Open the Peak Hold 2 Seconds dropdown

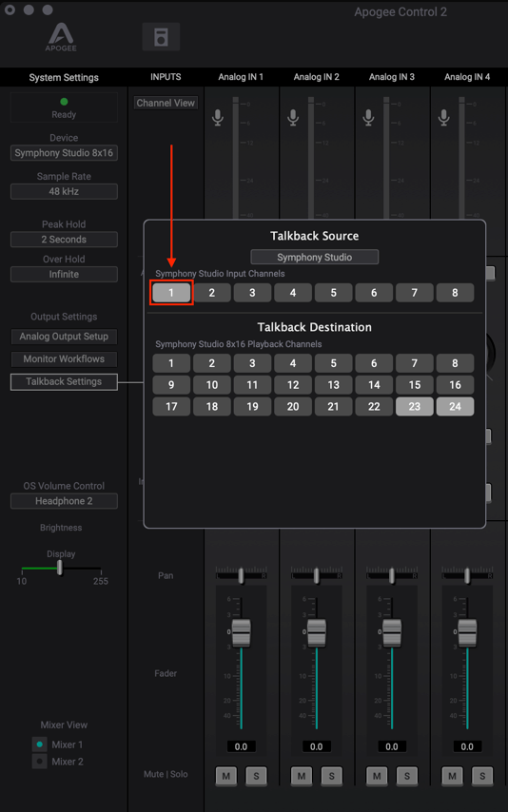[x=64, y=240]
